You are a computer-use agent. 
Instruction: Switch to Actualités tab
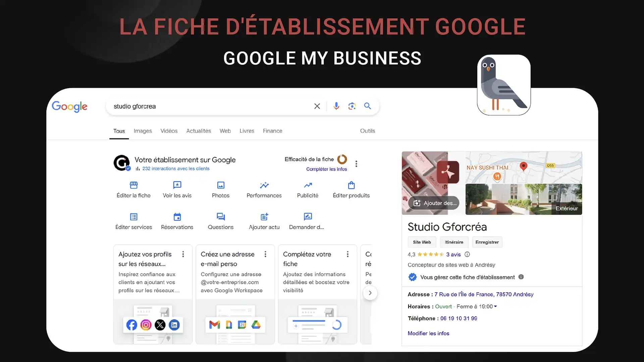click(199, 131)
